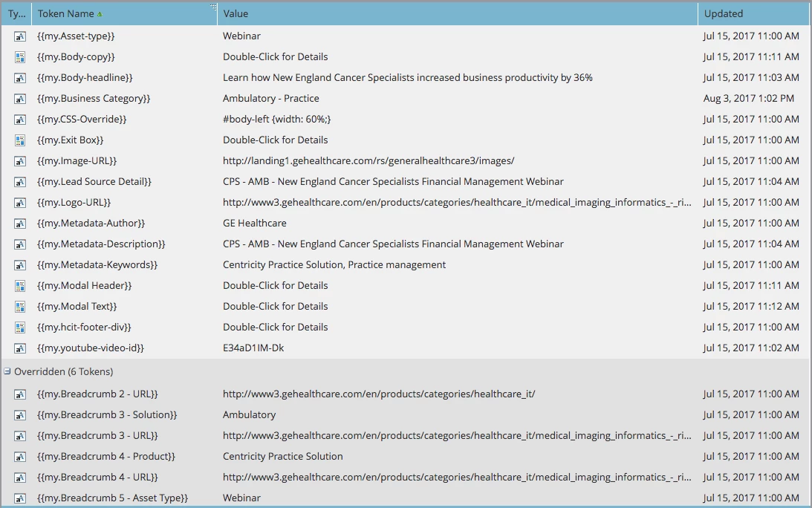
Task: Collapse the Overridden (6 Tokens) group
Action: click(x=7, y=371)
